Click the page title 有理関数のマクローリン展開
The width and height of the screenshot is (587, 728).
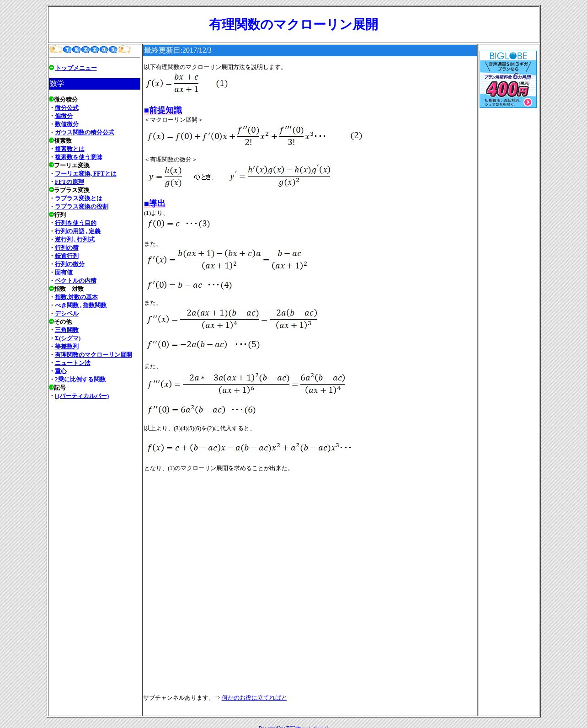point(293,24)
